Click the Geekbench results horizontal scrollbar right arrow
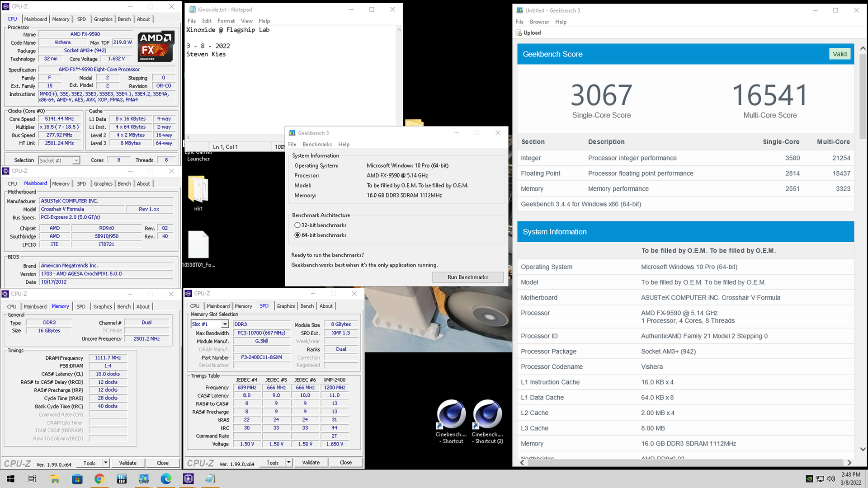 click(849, 462)
